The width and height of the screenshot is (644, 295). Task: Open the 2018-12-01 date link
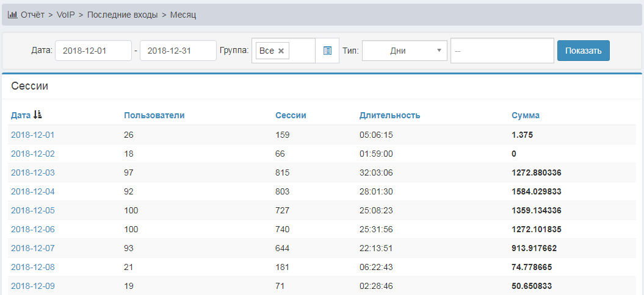point(32,135)
